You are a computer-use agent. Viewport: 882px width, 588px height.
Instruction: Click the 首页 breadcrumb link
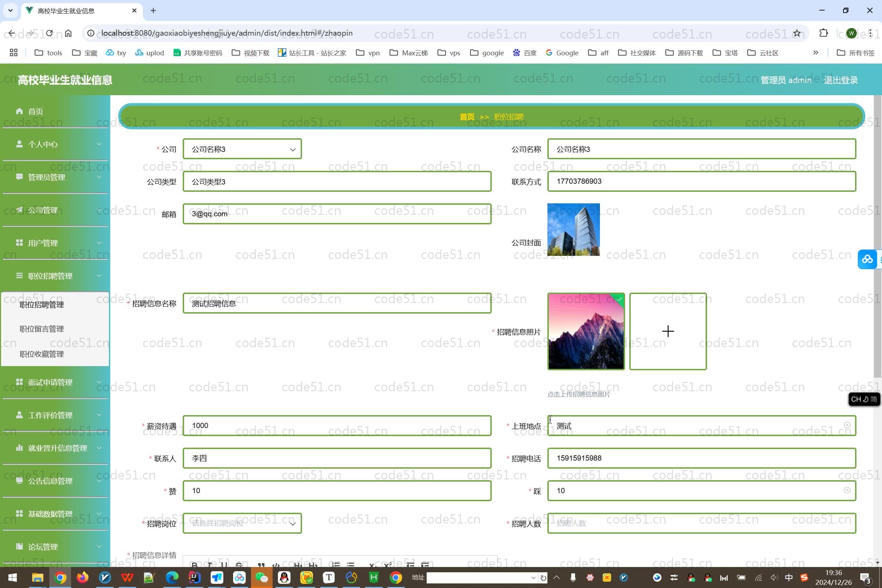[467, 117]
